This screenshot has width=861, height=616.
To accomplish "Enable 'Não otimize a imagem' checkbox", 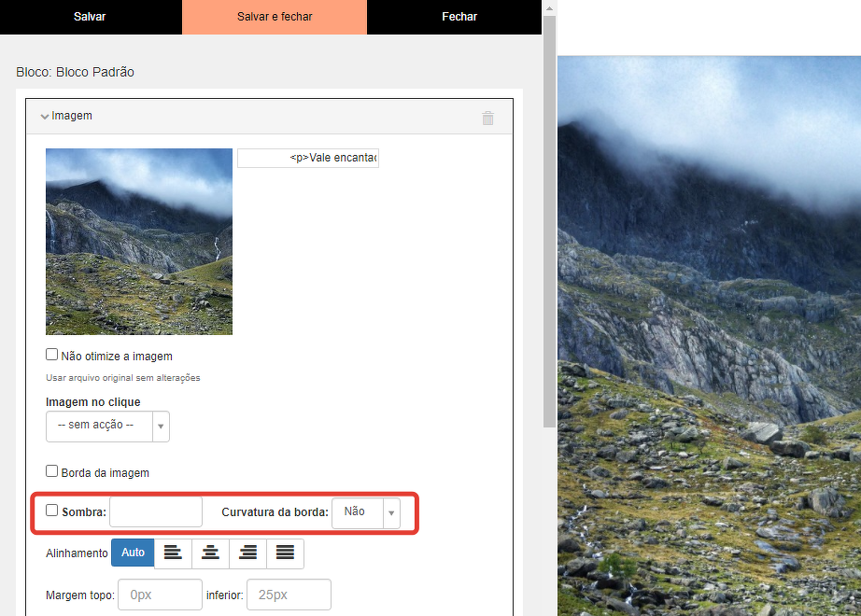I will tap(52, 355).
